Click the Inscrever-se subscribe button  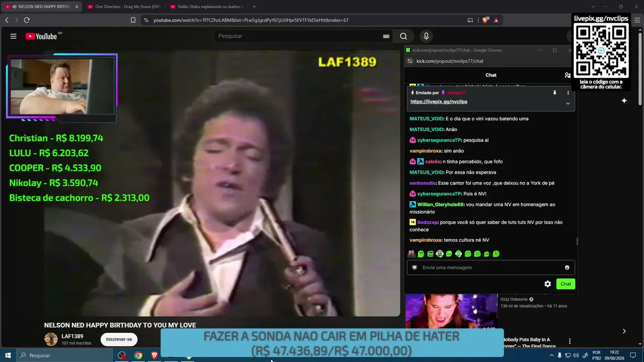pyautogui.click(x=119, y=339)
